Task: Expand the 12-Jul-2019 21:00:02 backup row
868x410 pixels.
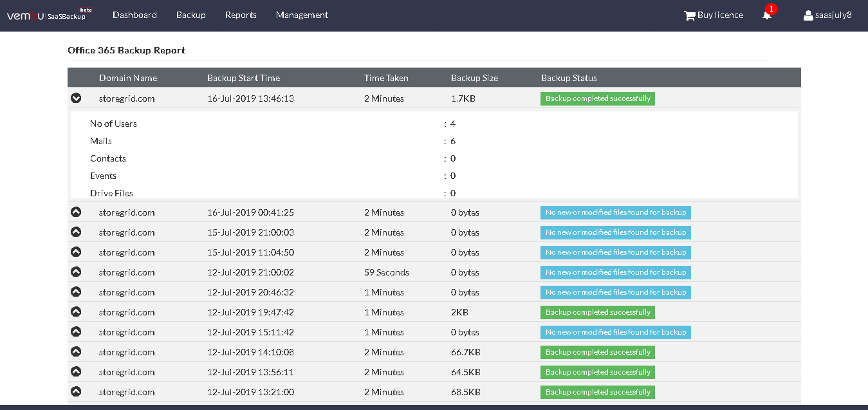Action: pos(76,272)
